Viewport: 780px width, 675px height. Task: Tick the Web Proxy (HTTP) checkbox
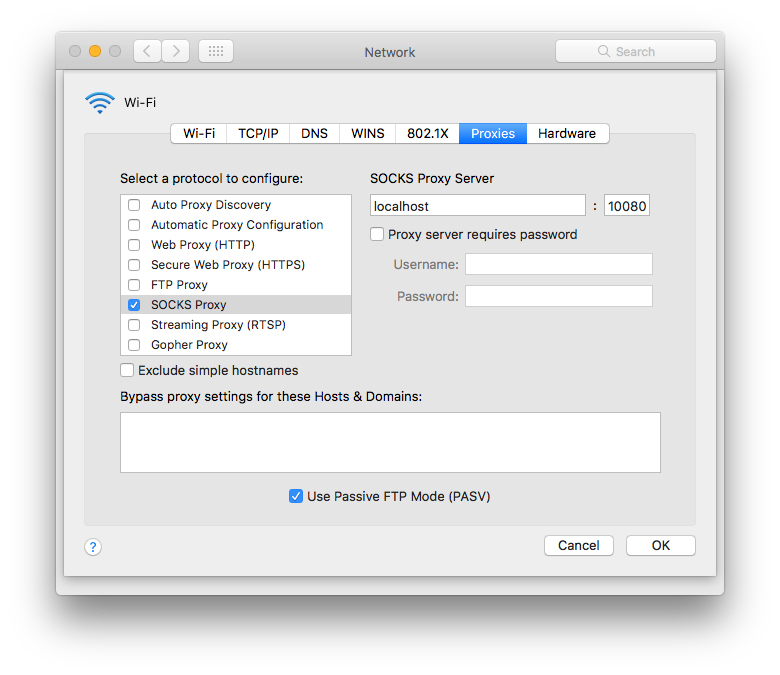(x=134, y=245)
